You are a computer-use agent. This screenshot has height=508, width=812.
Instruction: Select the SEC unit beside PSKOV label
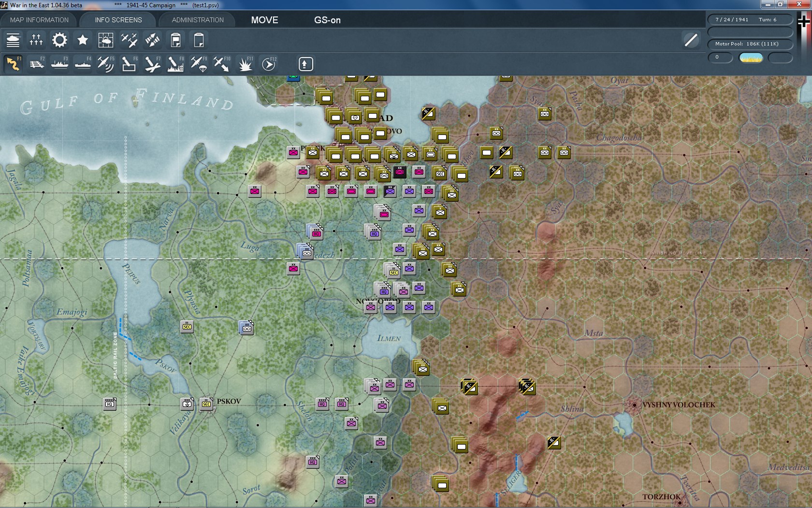click(x=206, y=404)
